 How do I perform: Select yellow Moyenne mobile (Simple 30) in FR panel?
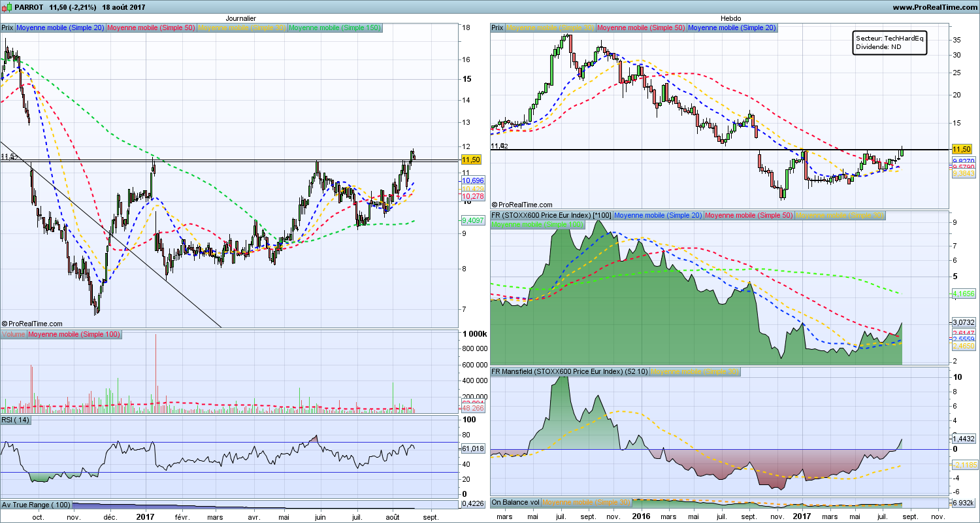pyautogui.click(x=840, y=215)
